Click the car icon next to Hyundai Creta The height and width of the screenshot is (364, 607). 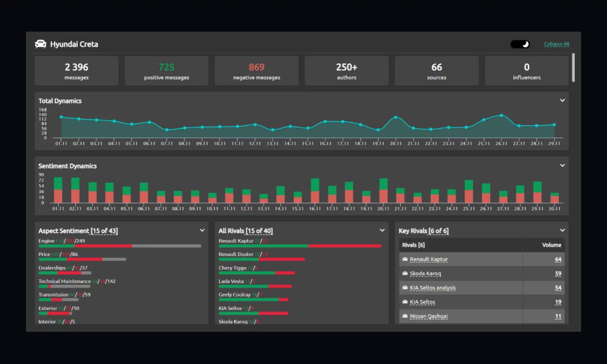click(40, 44)
